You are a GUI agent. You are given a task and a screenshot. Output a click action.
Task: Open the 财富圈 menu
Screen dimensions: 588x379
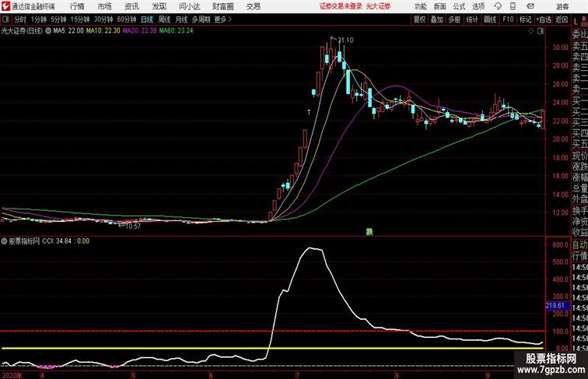[222, 6]
